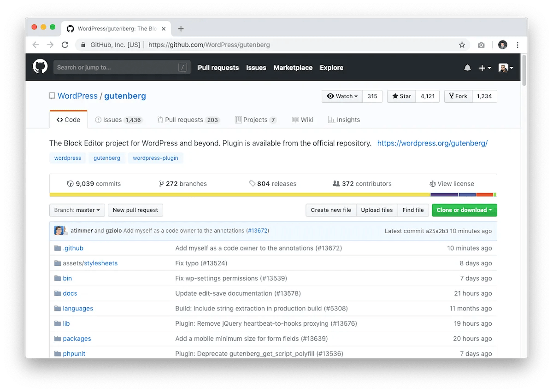
Task: Open Chrome three-dot menu
Action: click(x=518, y=45)
